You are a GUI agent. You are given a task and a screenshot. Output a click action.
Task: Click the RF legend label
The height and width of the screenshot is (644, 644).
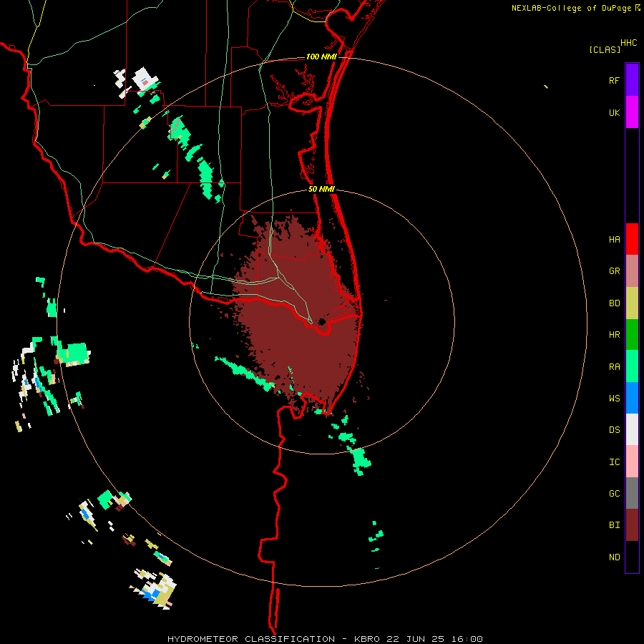click(614, 80)
